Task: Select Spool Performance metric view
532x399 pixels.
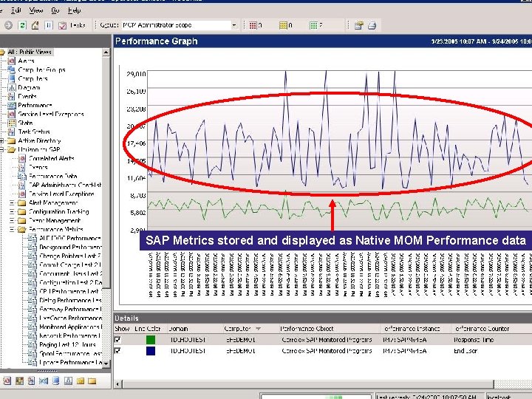Action: point(71,353)
